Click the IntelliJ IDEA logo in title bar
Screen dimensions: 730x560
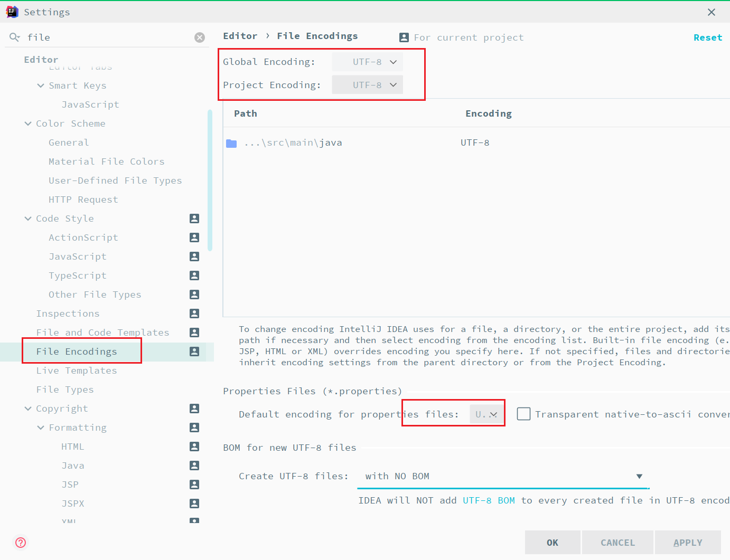12,12
